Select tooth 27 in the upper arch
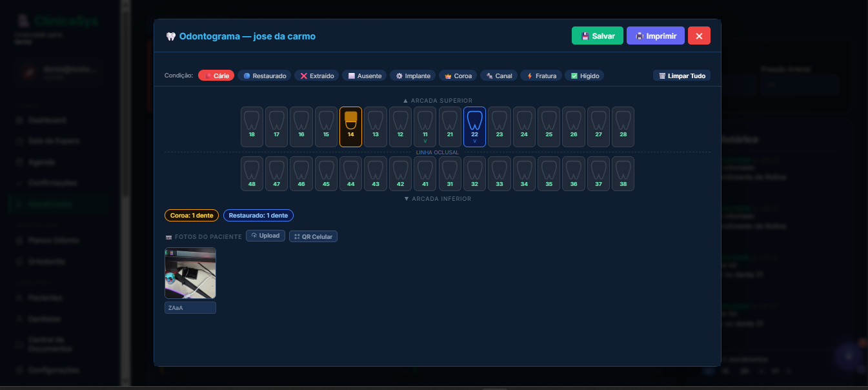Image resolution: width=868 pixels, height=390 pixels. [598, 127]
